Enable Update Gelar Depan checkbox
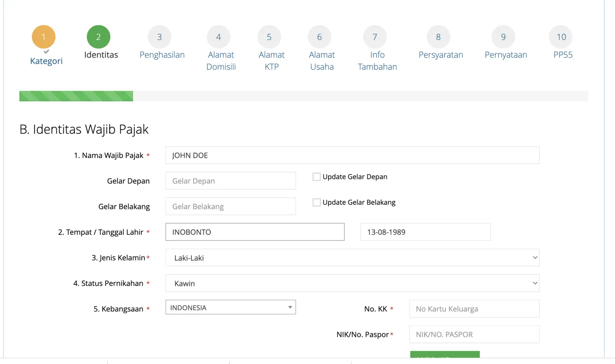The height and width of the screenshot is (364, 615). pos(316,177)
